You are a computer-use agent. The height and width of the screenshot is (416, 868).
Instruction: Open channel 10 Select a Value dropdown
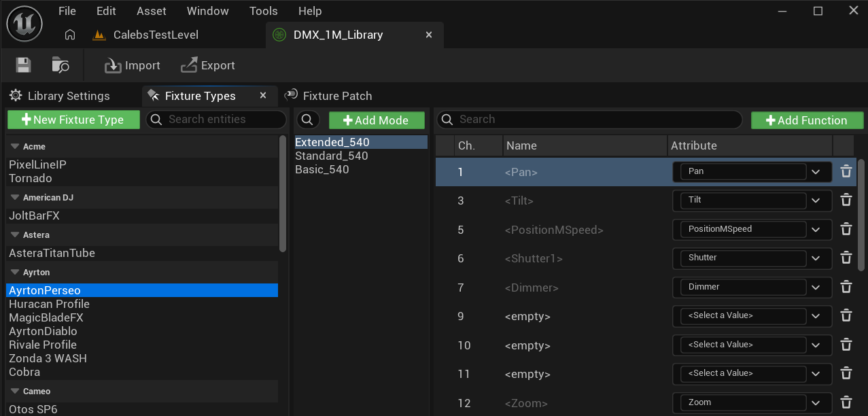(752, 345)
